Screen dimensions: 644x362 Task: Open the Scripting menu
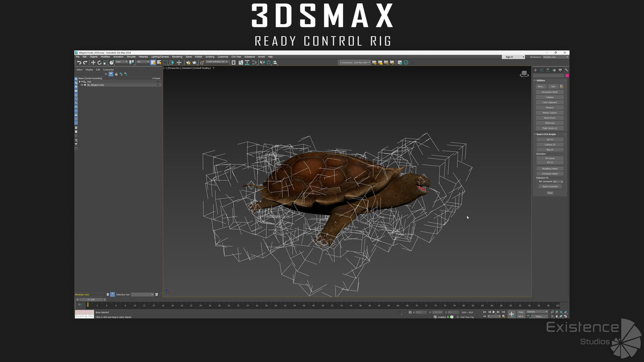(x=210, y=57)
